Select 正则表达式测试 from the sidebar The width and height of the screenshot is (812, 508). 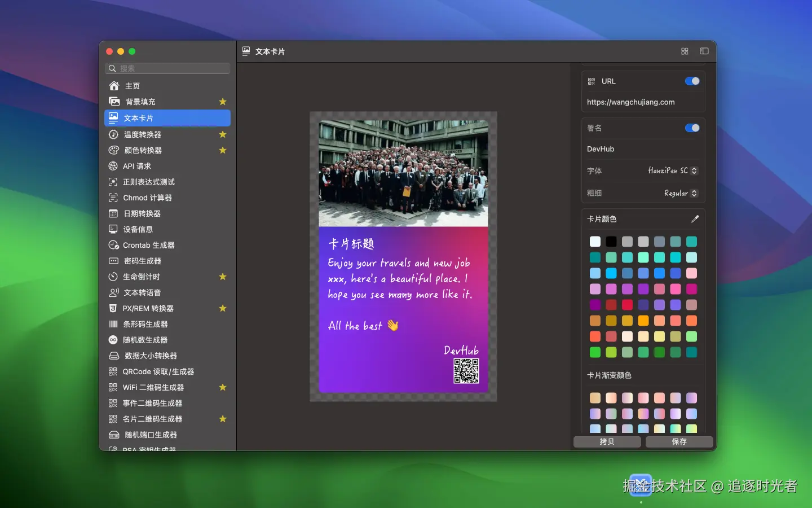149,182
